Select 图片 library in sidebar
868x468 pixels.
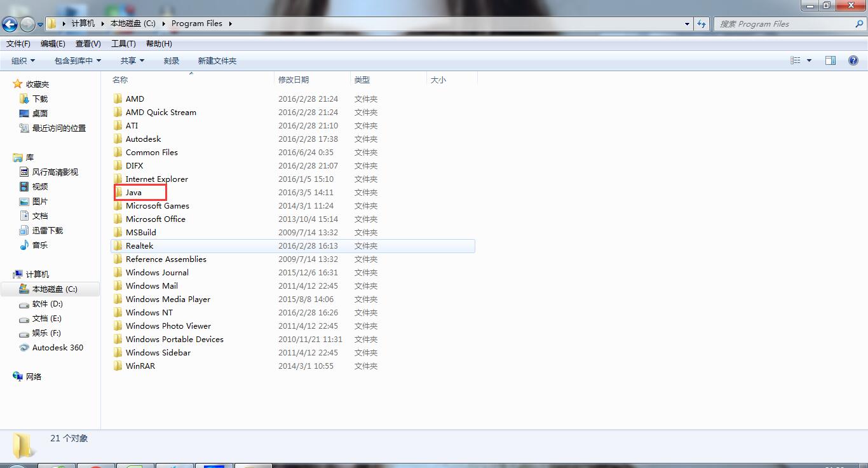[40, 201]
